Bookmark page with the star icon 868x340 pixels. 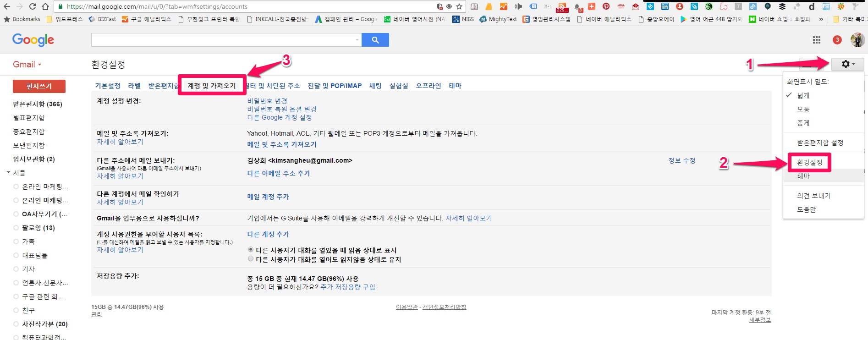point(459,6)
